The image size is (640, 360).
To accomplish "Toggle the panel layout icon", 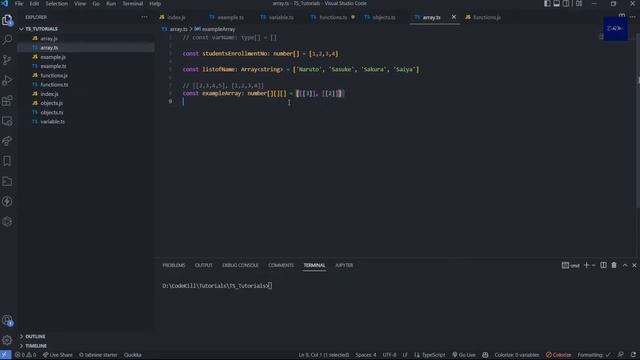I will tap(556, 4).
